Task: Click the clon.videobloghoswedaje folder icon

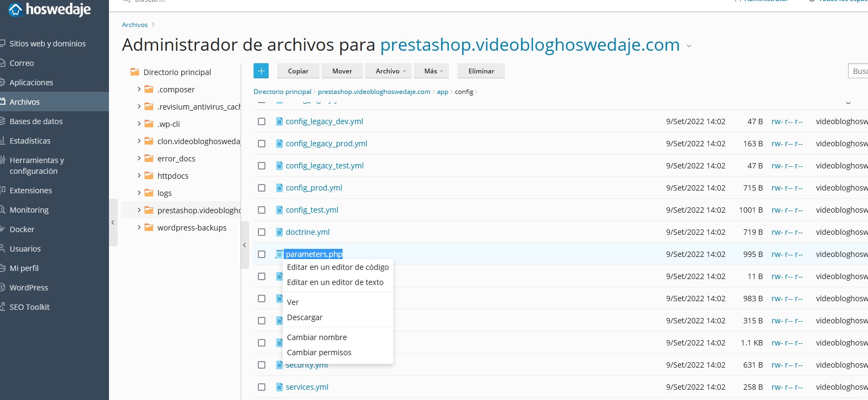Action: [149, 141]
